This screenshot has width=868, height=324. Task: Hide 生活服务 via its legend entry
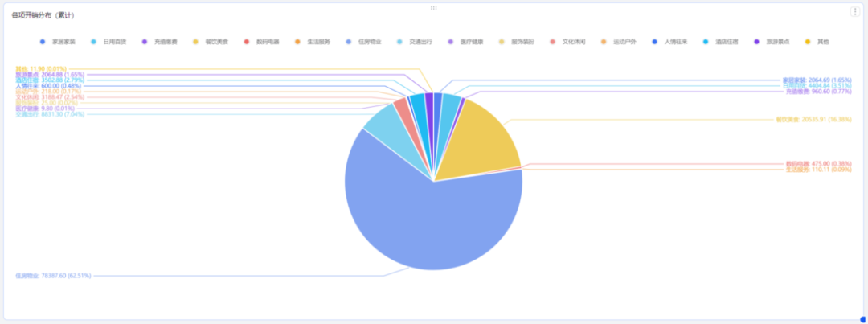313,42
